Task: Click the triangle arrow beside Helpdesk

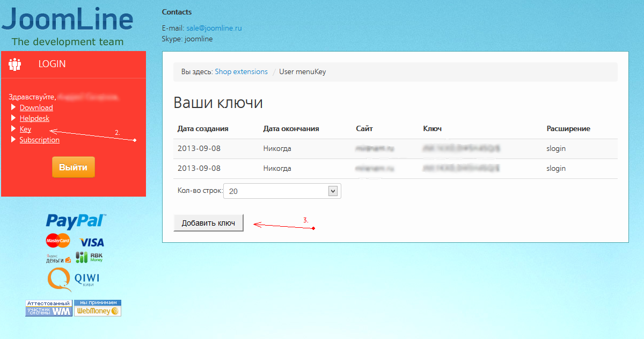Action: pos(14,118)
